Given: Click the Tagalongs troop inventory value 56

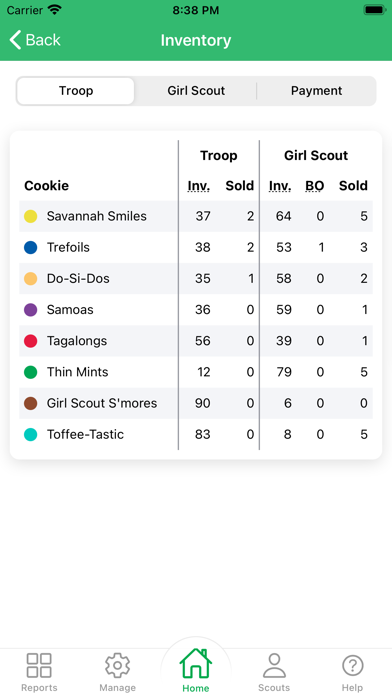Looking at the screenshot, I should [x=202, y=341].
